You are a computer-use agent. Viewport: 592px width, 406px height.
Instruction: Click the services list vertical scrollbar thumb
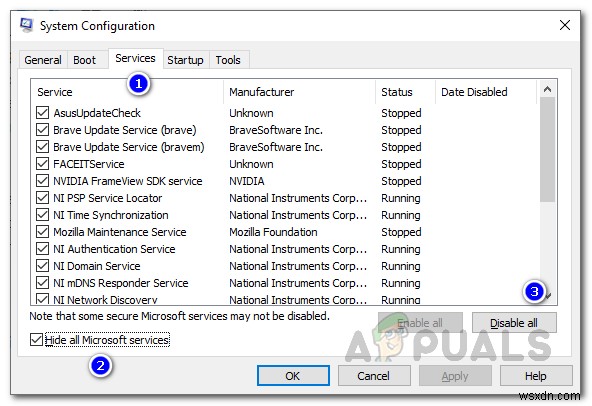click(x=547, y=150)
